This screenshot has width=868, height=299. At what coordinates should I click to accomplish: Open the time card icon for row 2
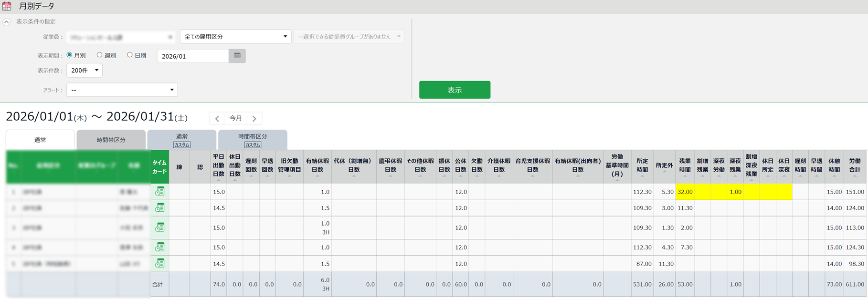click(x=159, y=208)
